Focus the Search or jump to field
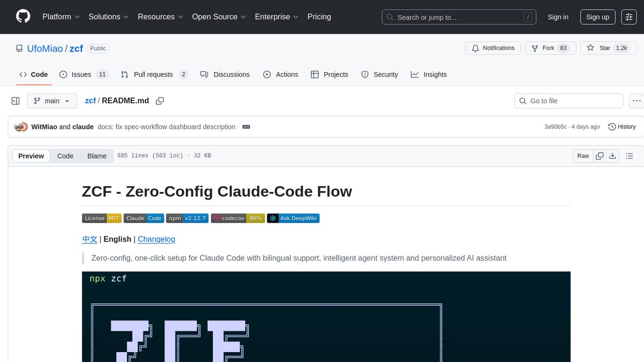Viewport: 644px width, 362px height. click(459, 17)
